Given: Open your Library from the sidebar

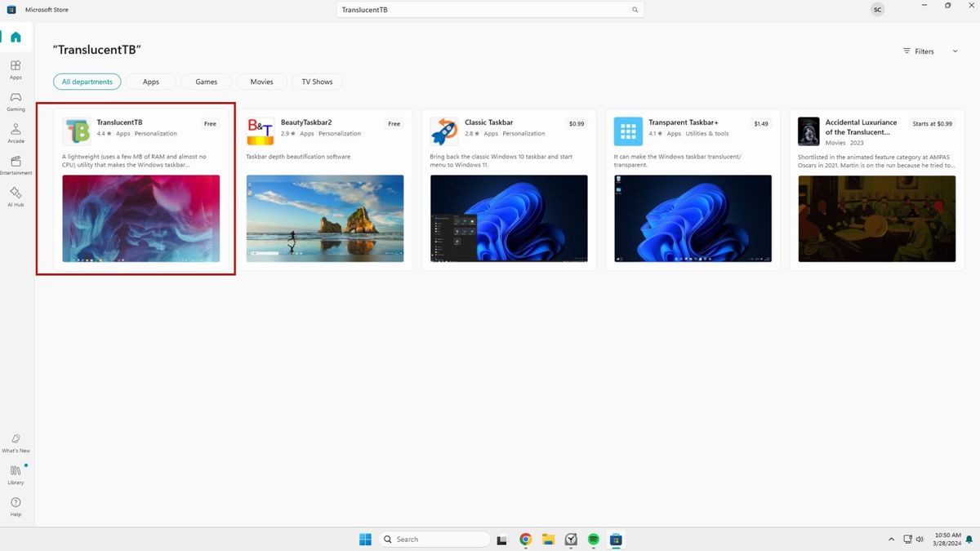Looking at the screenshot, I should pyautogui.click(x=16, y=473).
